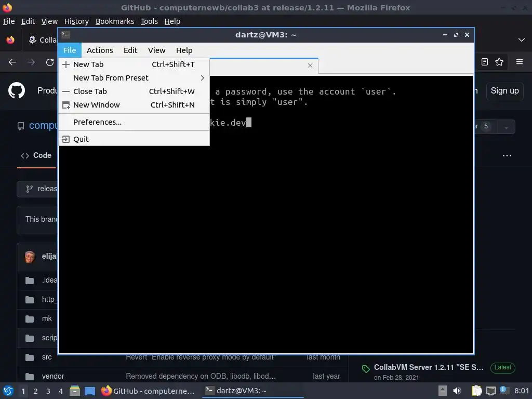Viewport: 532px width, 399px height.
Task: Click the repository icon beside owner name
Action: (x=21, y=126)
